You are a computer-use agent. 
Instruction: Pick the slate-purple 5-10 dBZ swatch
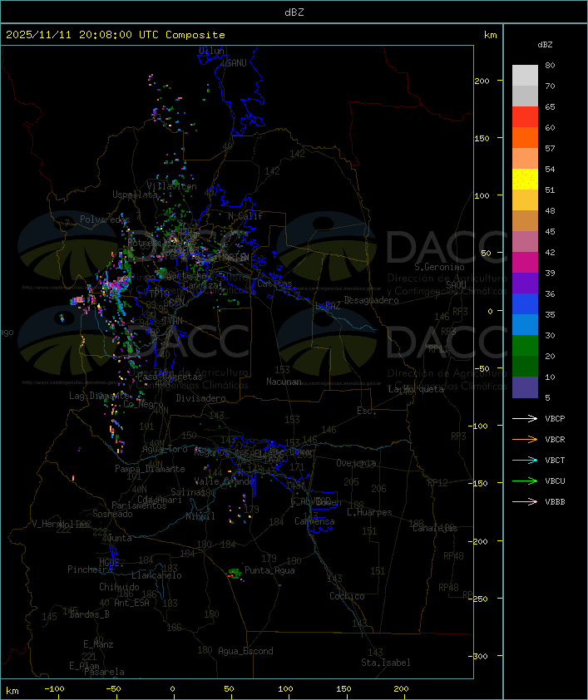tap(525, 387)
